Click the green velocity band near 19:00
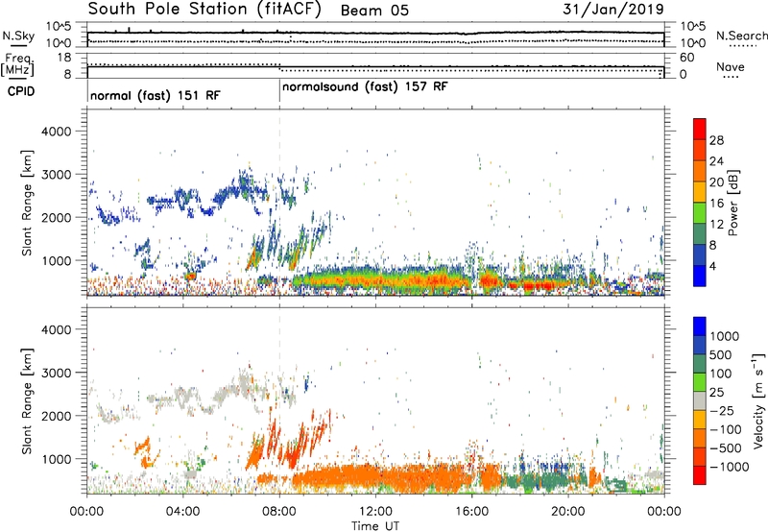 [x=537, y=481]
